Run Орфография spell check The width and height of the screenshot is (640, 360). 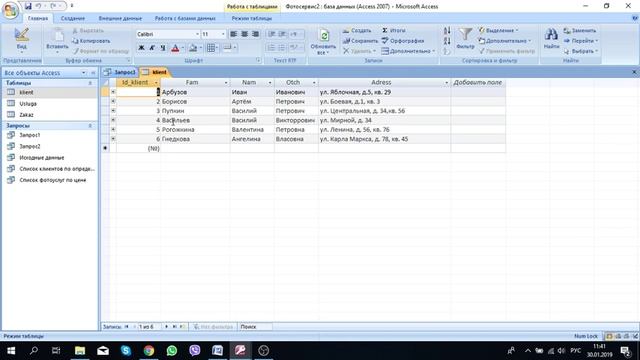coord(403,41)
